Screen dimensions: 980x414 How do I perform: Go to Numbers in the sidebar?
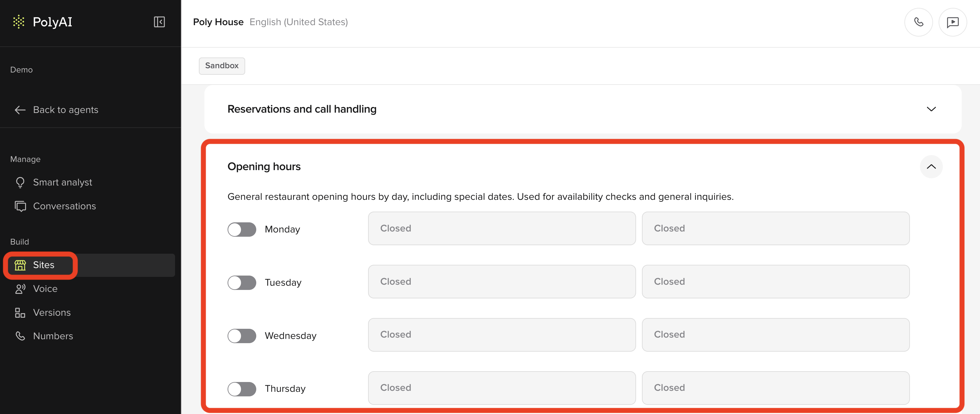click(x=43, y=336)
